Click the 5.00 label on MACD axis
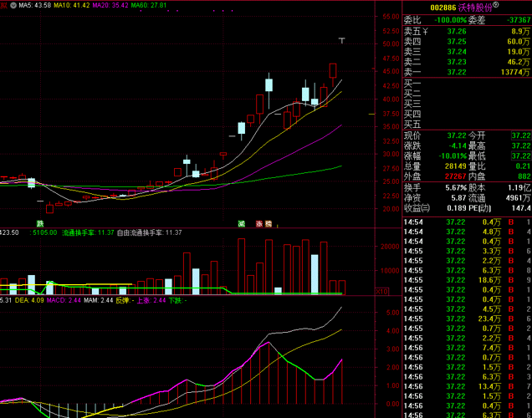 (x=392, y=313)
